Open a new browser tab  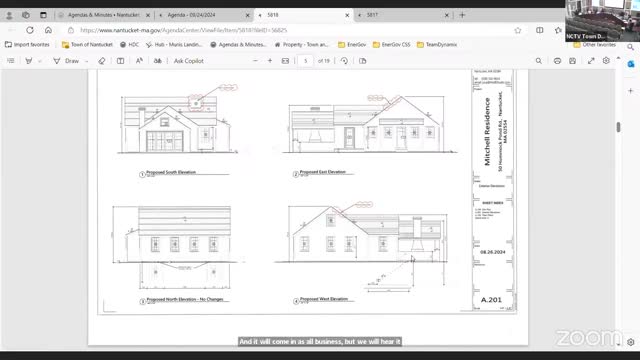[462, 15]
